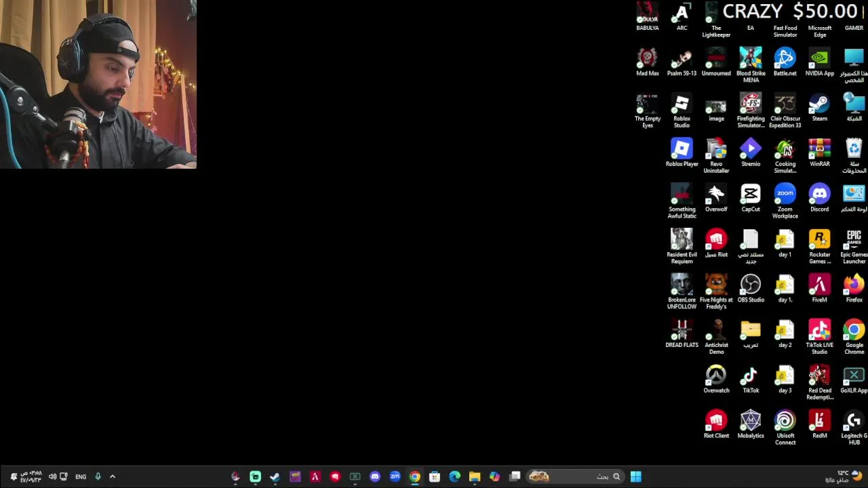Select Clair Obscur Expedition 33 shortcut

tap(785, 110)
